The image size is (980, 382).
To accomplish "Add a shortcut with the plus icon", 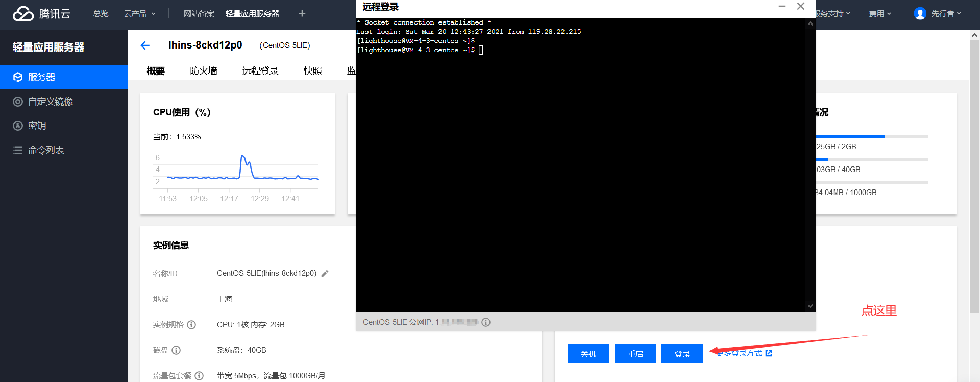I will click(x=302, y=13).
